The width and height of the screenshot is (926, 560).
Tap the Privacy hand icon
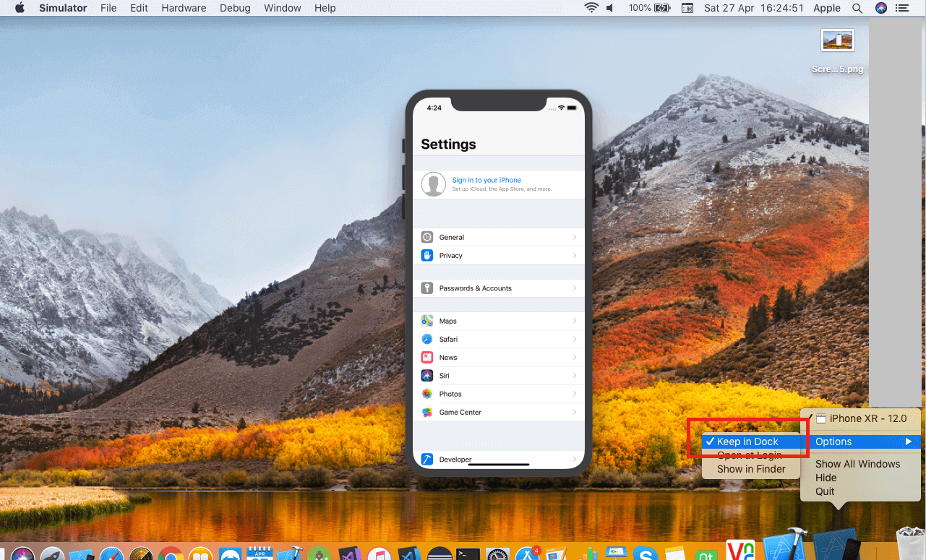pos(427,255)
